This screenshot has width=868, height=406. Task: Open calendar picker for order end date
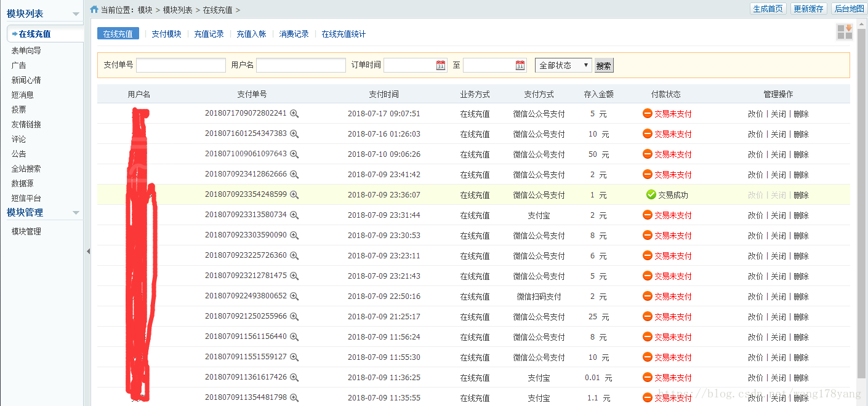click(520, 65)
